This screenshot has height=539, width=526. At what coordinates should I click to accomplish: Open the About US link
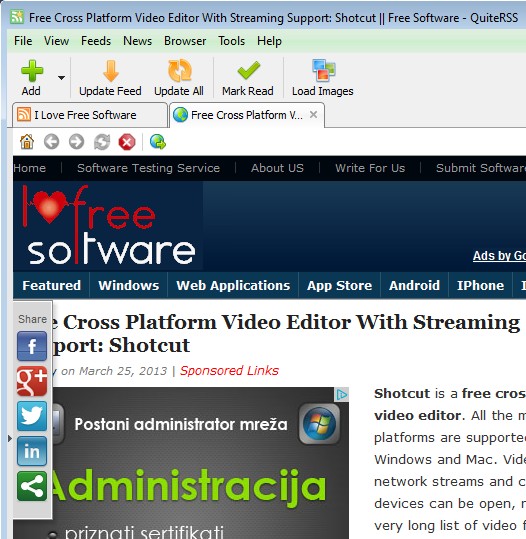tap(277, 168)
